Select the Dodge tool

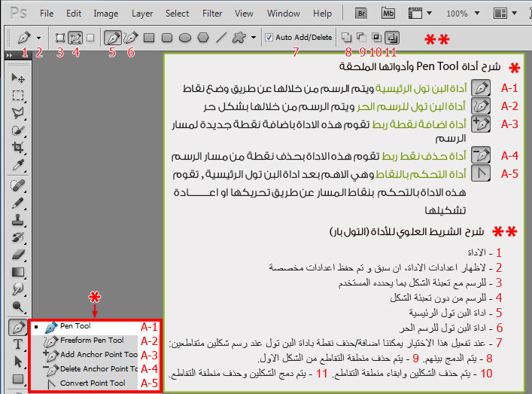pyautogui.click(x=18, y=307)
